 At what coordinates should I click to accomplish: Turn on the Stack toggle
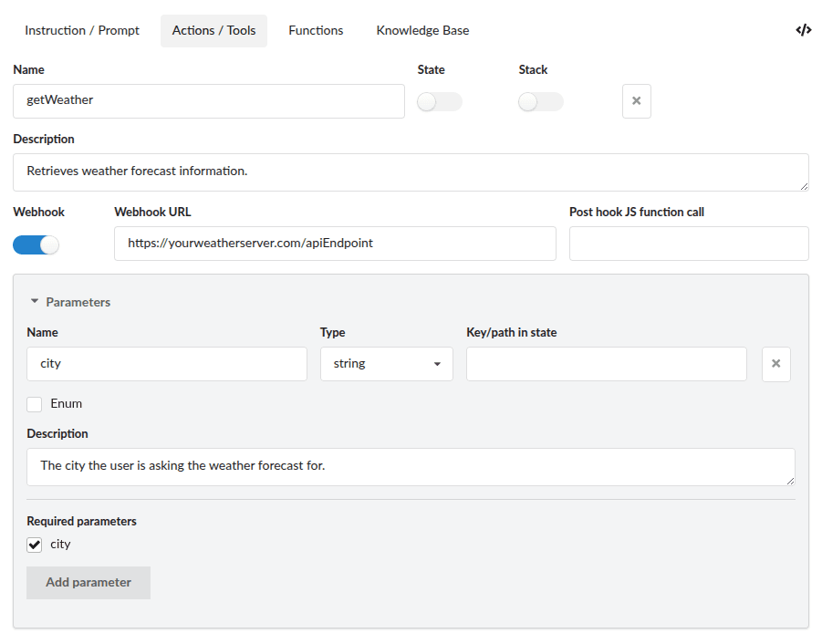coord(540,102)
